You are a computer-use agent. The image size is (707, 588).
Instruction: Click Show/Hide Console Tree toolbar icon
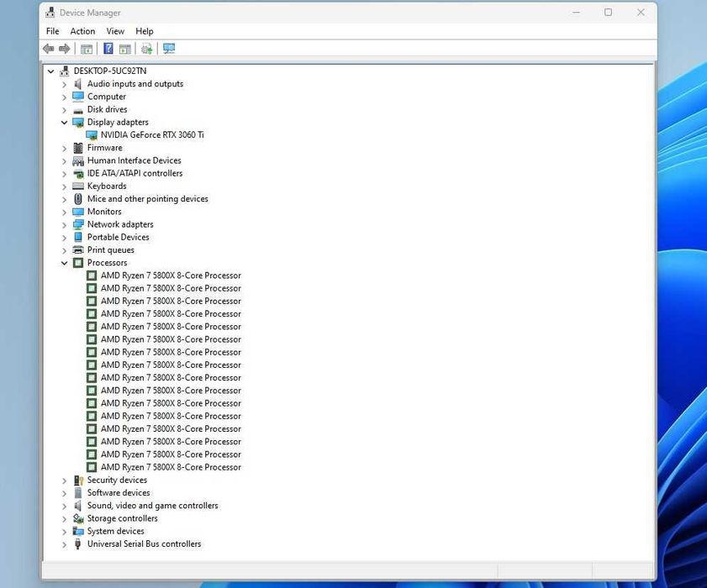click(x=86, y=49)
